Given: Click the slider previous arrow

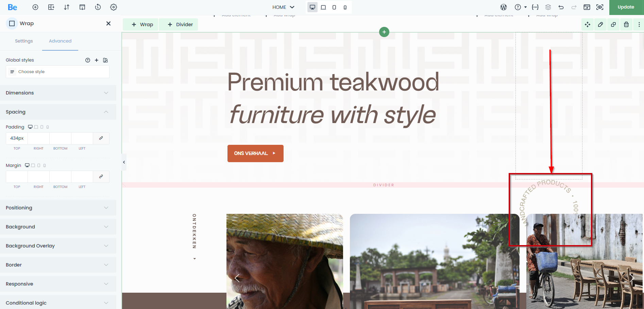Looking at the screenshot, I should 237,278.
